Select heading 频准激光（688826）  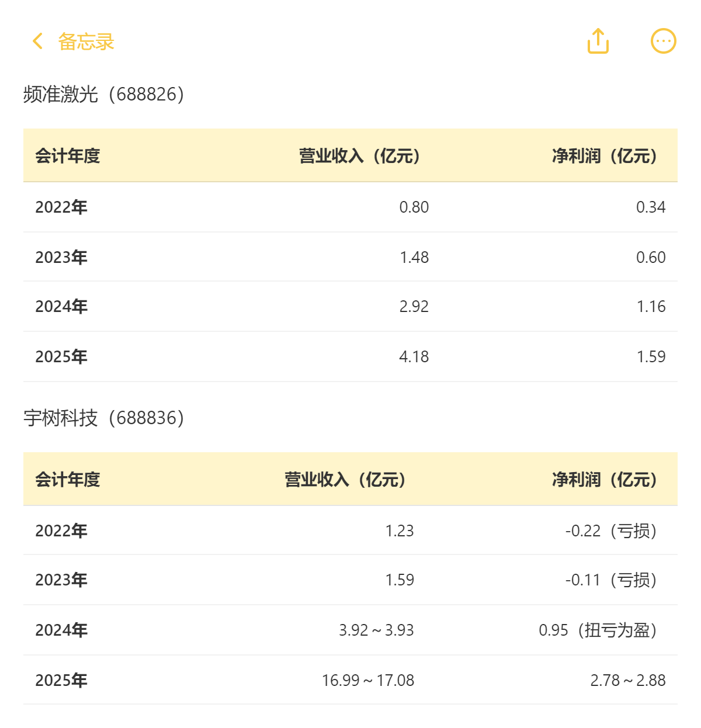click(104, 94)
